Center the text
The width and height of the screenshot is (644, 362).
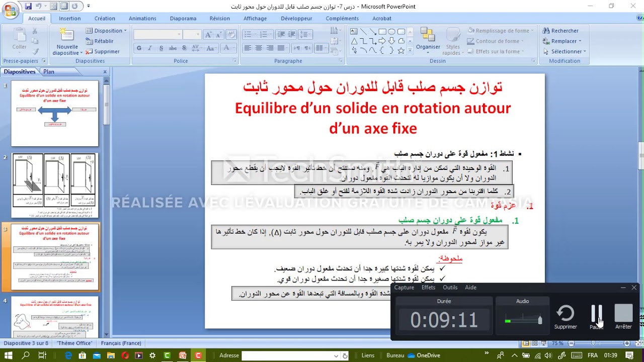pos(259,48)
